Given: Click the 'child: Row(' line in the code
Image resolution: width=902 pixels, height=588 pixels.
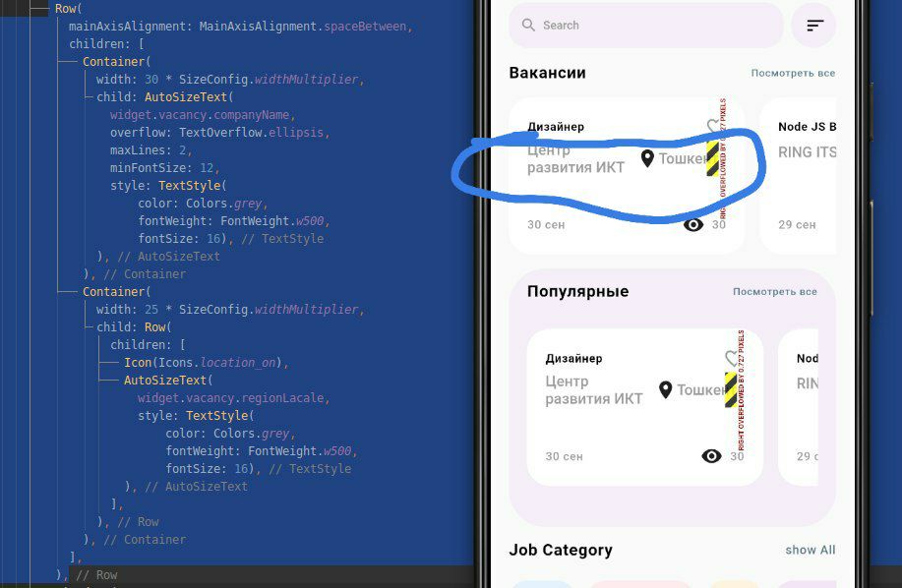Looking at the screenshot, I should tap(134, 327).
